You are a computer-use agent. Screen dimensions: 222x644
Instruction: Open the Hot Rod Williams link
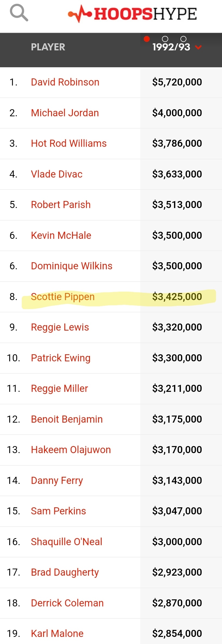point(69,144)
